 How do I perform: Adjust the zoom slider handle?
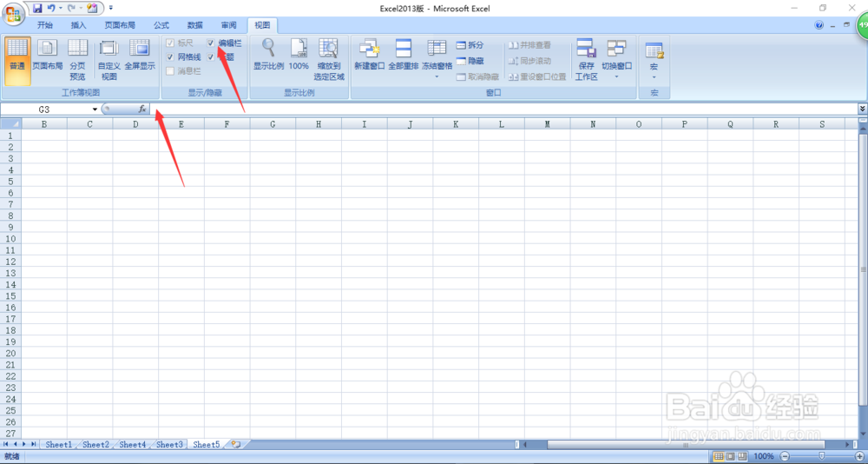tap(822, 456)
